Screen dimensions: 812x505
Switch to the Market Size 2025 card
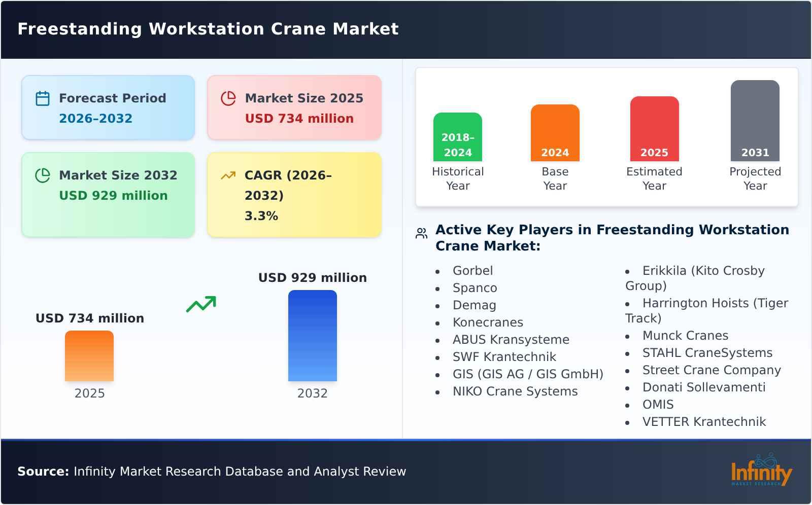[x=293, y=107]
